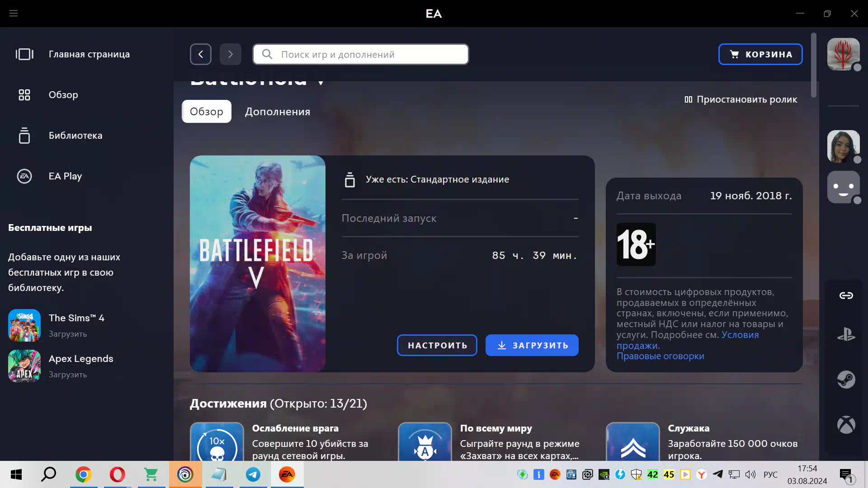
Task: Open Windows search in taskbar
Action: point(49,474)
